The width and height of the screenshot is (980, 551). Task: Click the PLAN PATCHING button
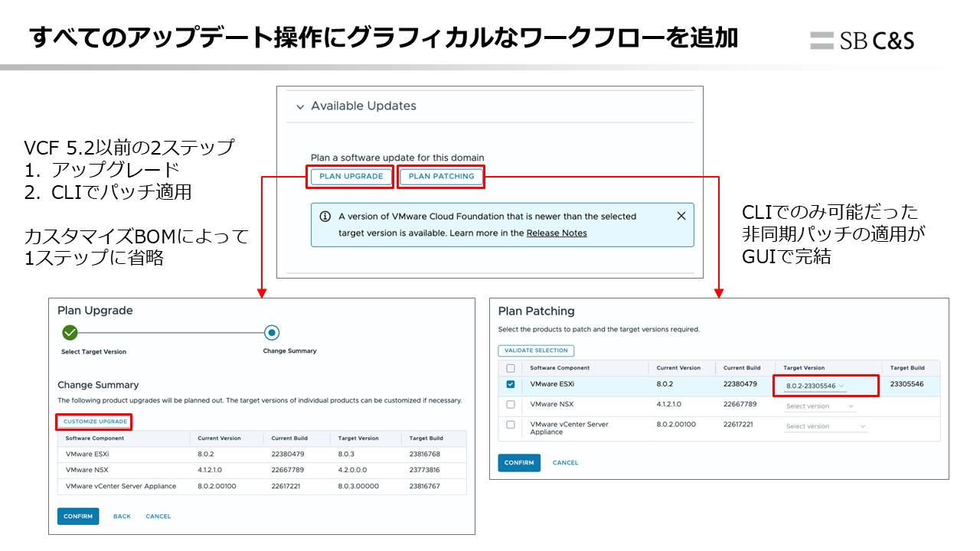click(441, 177)
